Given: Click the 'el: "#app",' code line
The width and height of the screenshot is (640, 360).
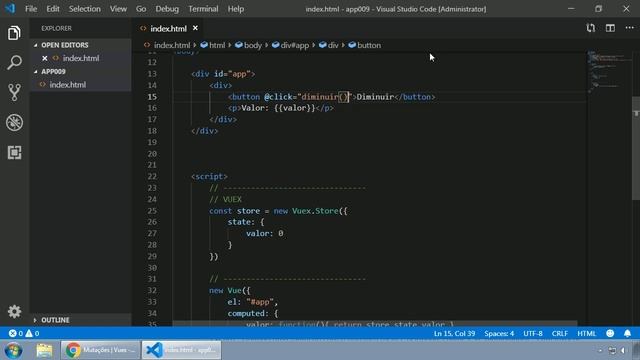Looking at the screenshot, I should click(x=253, y=302).
